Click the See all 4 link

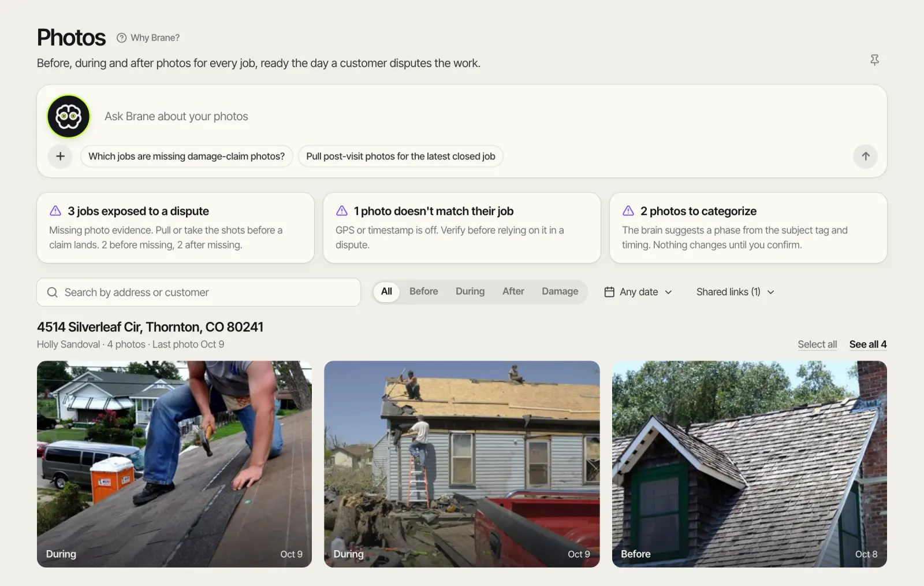(x=868, y=344)
